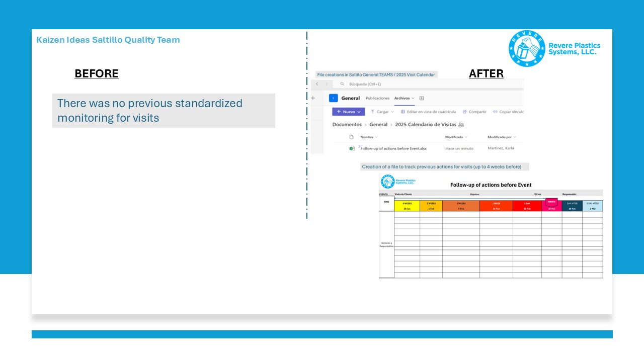644x362 pixels.
Task: Click the Teams back navigation arrow
Action: 317,84
